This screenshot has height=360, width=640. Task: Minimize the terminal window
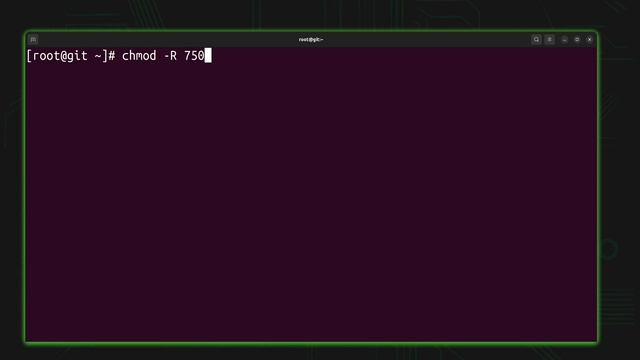pyautogui.click(x=564, y=40)
